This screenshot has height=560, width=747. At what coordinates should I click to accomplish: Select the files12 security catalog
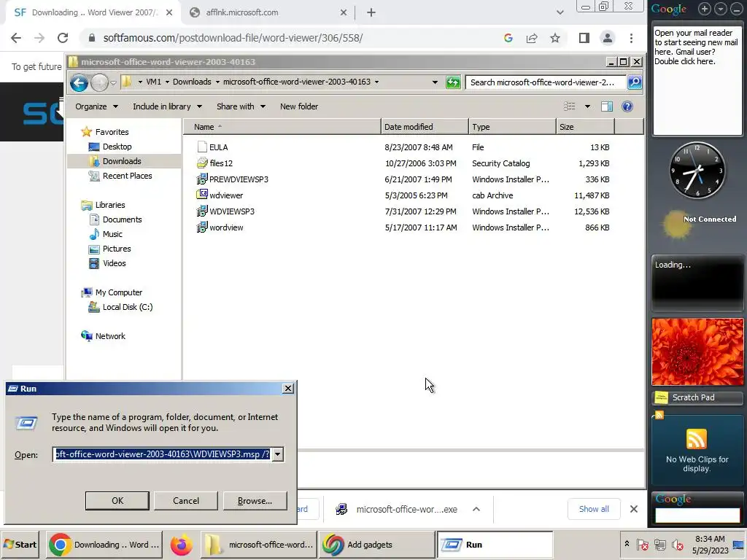(214, 163)
